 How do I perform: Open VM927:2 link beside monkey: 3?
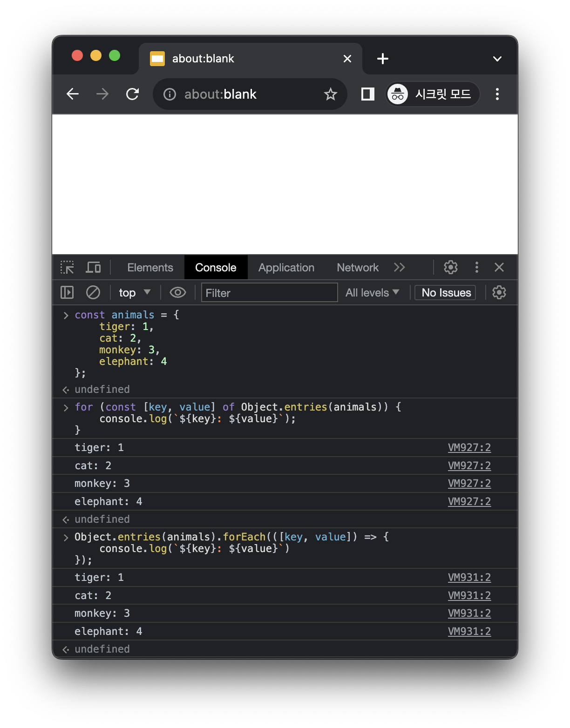[469, 484]
